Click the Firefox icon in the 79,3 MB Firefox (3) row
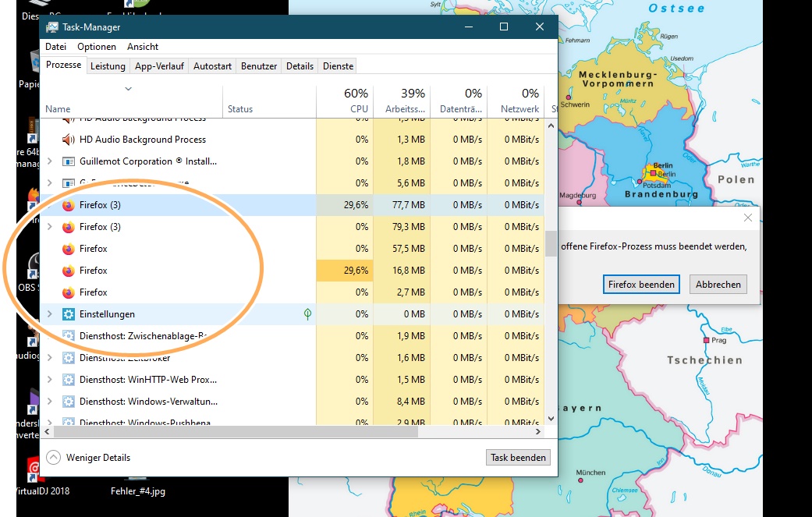The image size is (812, 517). (x=69, y=227)
